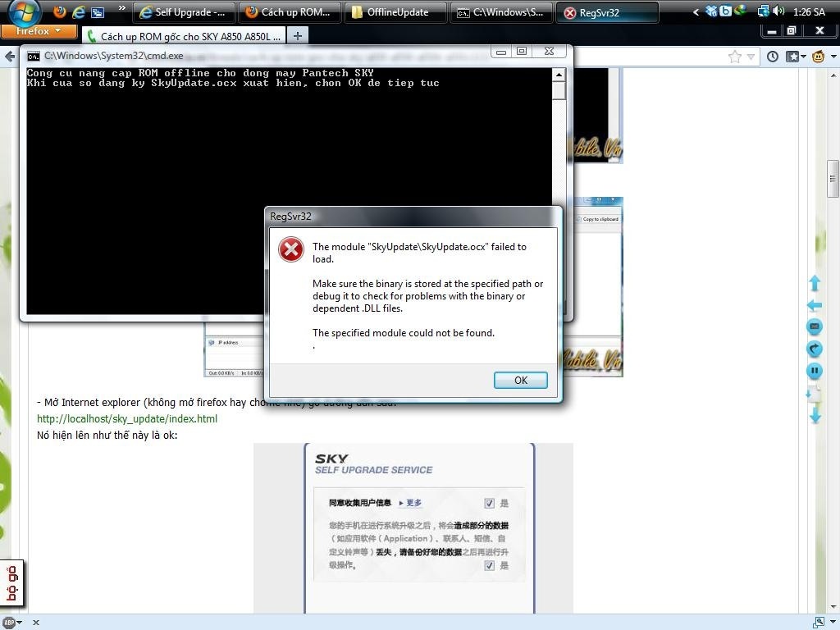Click the smiley face toolbar icon
This screenshot has height=630, width=840.
click(818, 56)
